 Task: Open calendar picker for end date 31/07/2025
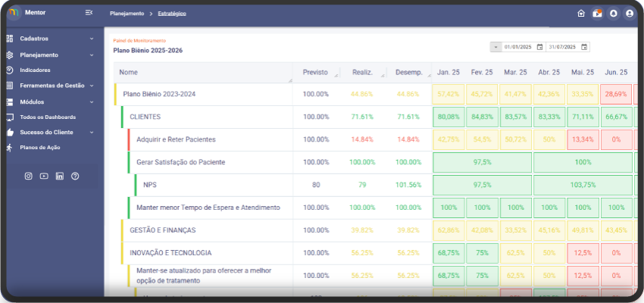tap(583, 47)
